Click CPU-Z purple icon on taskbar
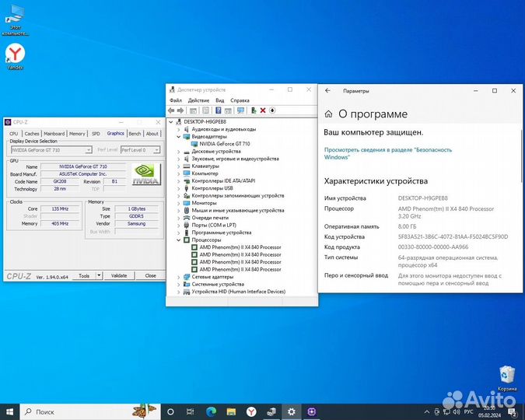This screenshot has height=420, width=525. (311, 411)
